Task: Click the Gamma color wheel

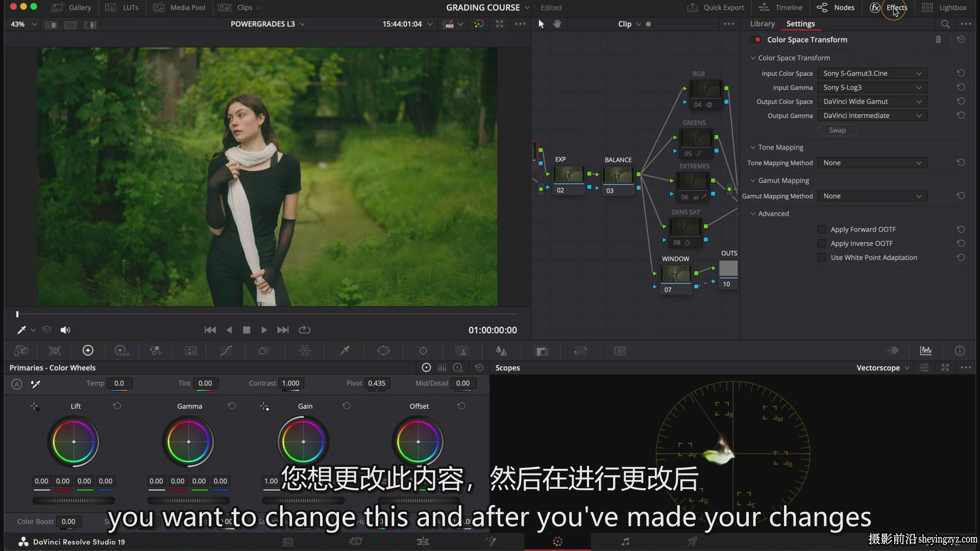Action: point(188,442)
